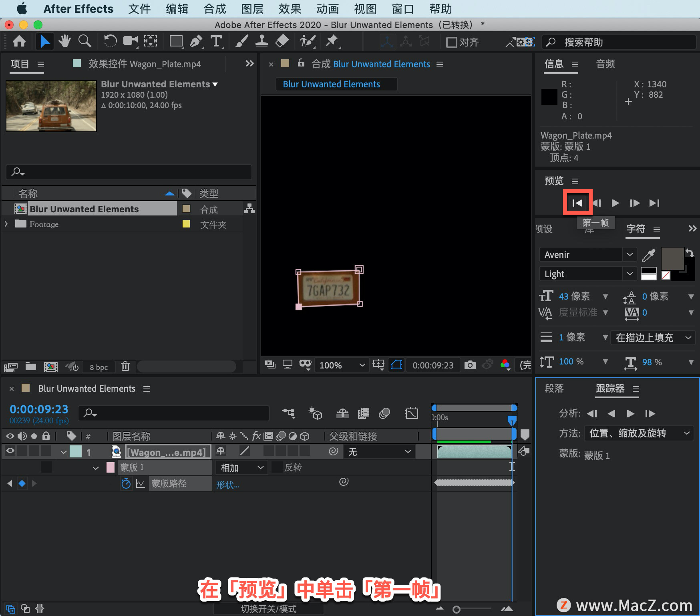This screenshot has height=616, width=700.
Task: Enable motion blur for timeline layers
Action: coord(384,413)
